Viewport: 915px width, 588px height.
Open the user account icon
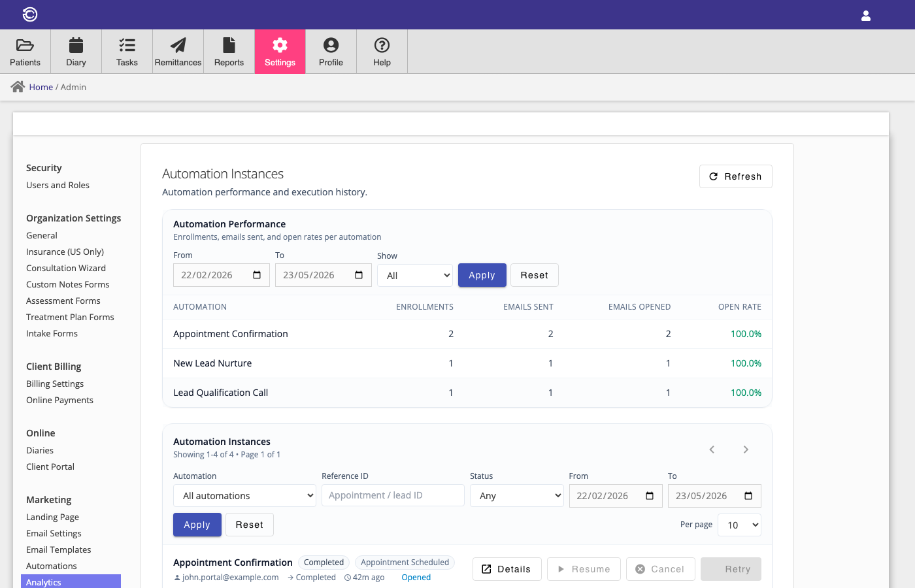[x=866, y=16]
